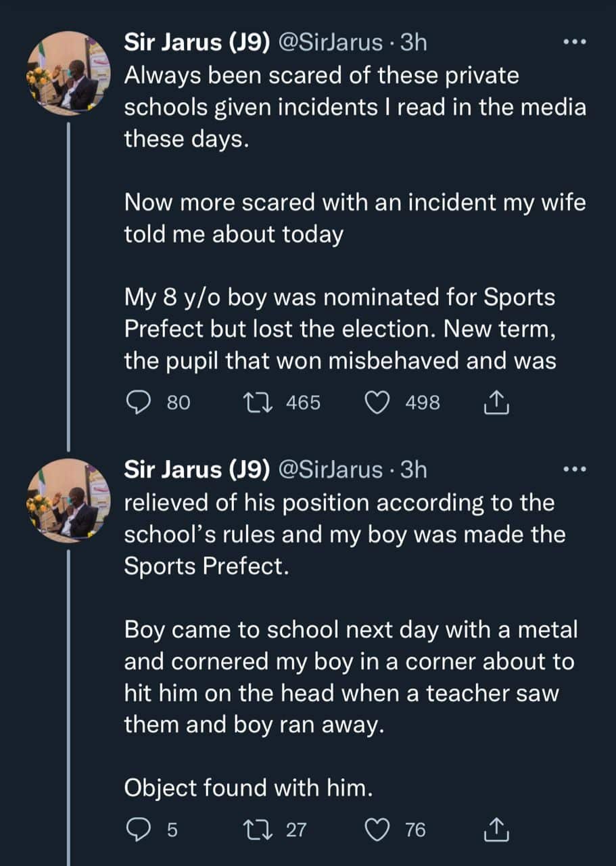
Task: Click the 465 retweet count
Action: 302,403
